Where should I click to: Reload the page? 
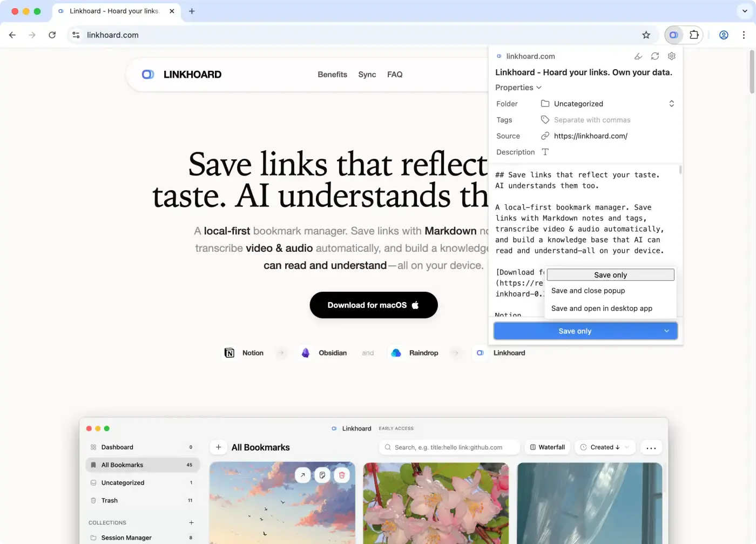pyautogui.click(x=52, y=35)
